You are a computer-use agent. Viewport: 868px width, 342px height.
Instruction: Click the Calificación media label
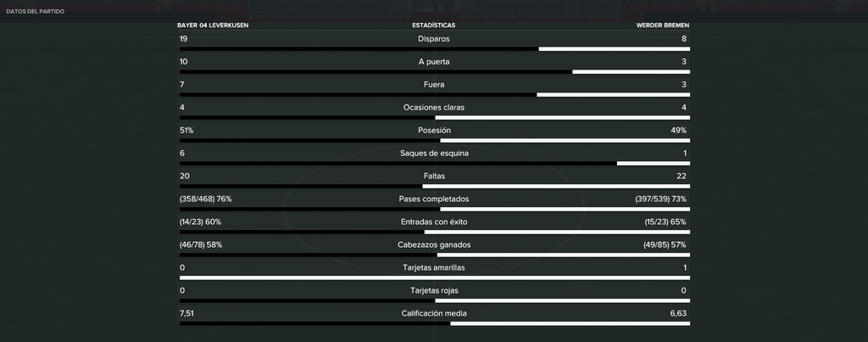click(434, 313)
